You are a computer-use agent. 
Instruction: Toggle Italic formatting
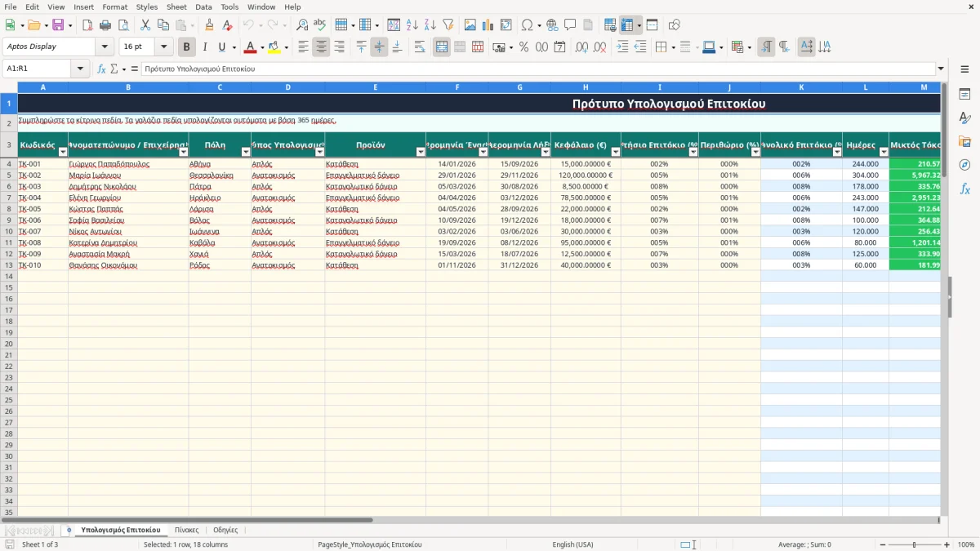coord(205,47)
